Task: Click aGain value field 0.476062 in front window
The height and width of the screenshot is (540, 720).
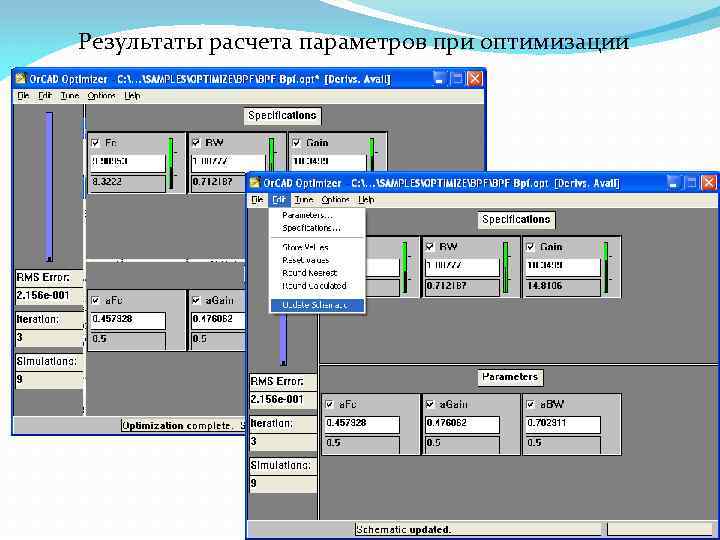Action: (x=462, y=424)
